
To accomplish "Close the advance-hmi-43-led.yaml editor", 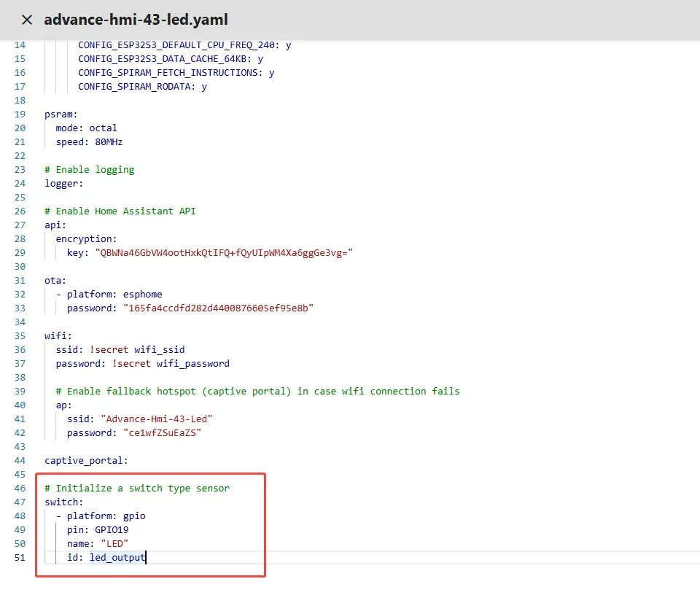I will pyautogui.click(x=27, y=20).
